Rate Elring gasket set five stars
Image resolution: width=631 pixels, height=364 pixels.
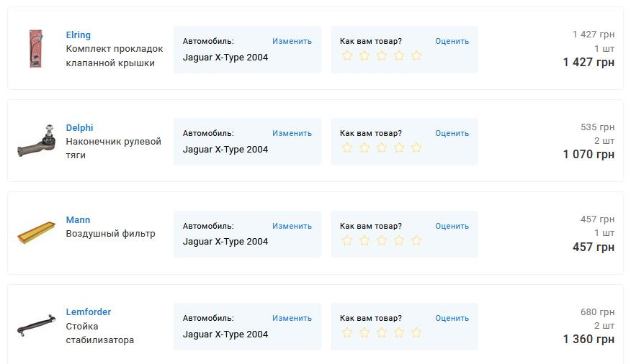pyautogui.click(x=416, y=55)
